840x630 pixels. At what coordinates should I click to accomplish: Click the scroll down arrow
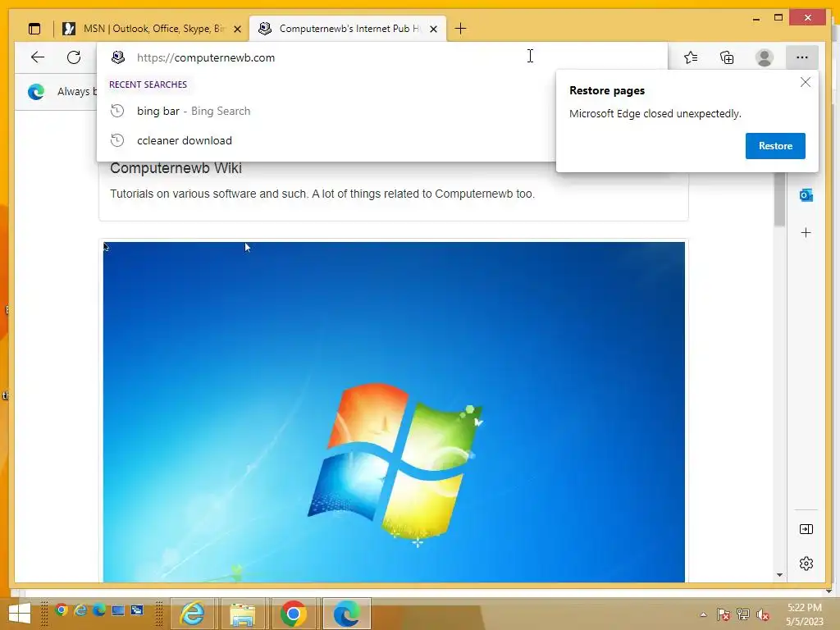[779, 575]
